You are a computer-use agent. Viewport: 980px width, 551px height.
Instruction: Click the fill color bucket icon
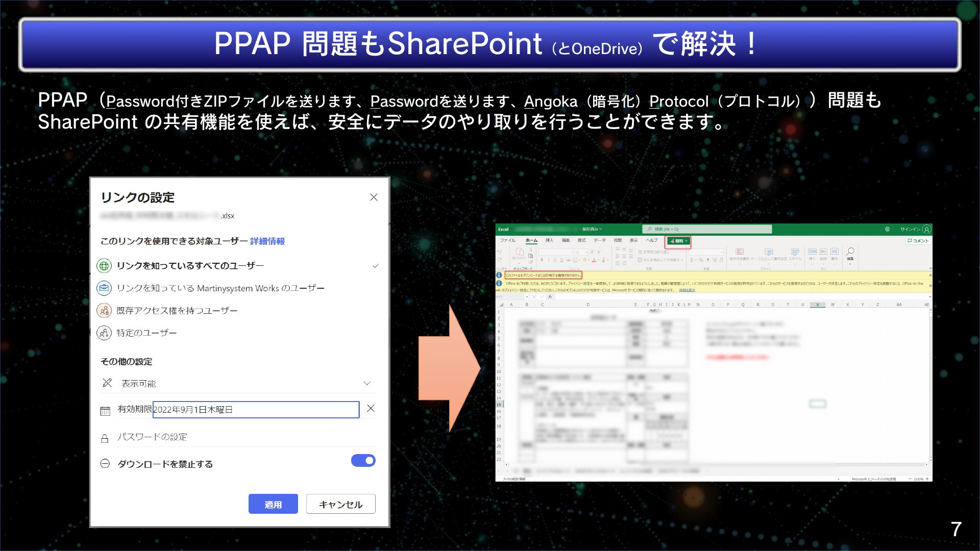pyautogui.click(x=585, y=260)
